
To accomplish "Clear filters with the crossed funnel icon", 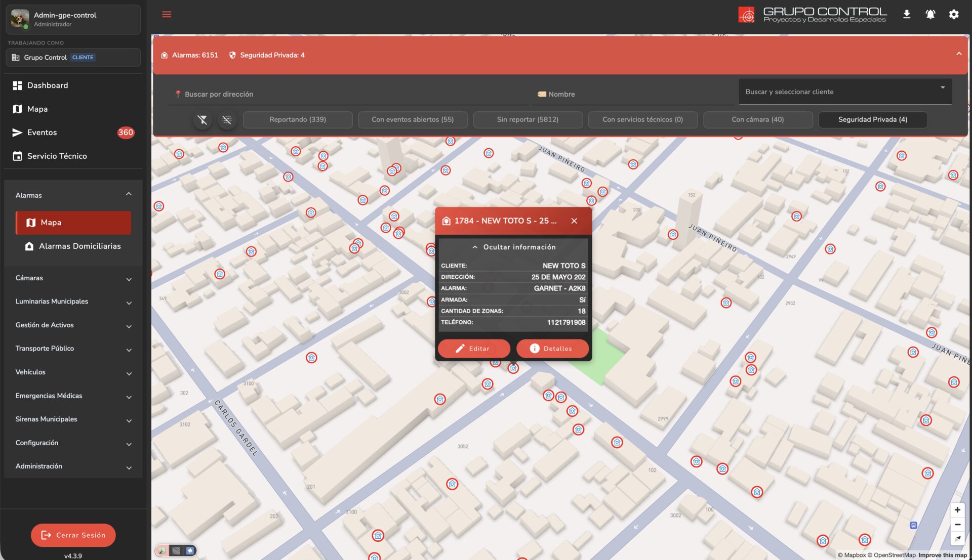I will (x=202, y=120).
